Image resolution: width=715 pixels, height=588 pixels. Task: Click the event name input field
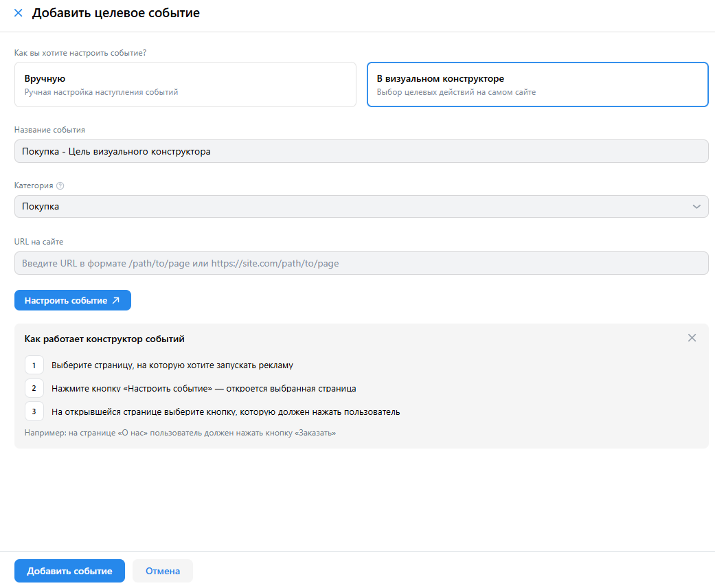pyautogui.click(x=361, y=152)
